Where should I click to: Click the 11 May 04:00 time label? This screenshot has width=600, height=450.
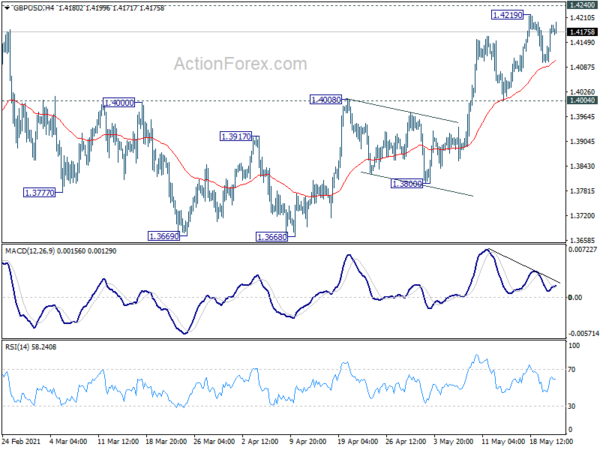tap(502, 441)
